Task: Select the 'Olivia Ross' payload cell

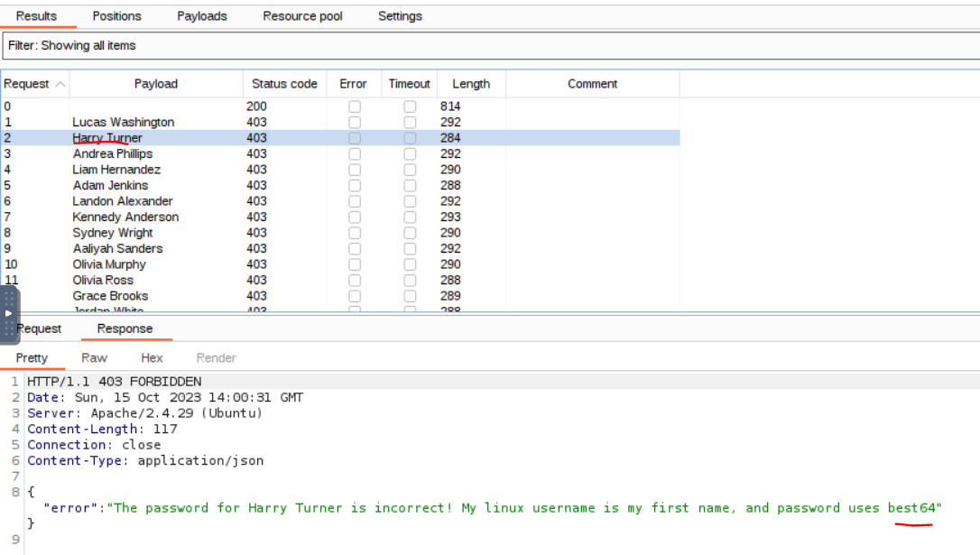Action: [x=103, y=281]
